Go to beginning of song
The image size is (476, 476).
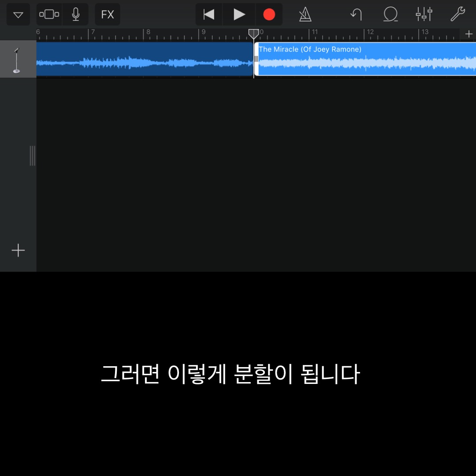point(209,15)
